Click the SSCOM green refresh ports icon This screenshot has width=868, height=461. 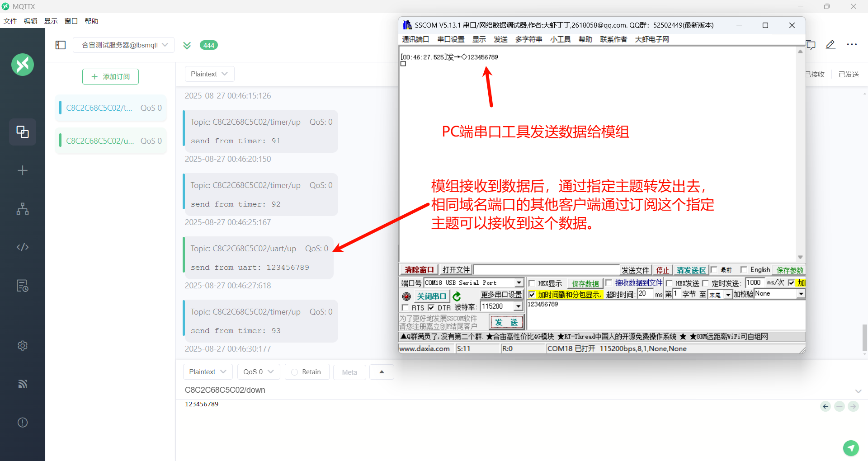(457, 296)
